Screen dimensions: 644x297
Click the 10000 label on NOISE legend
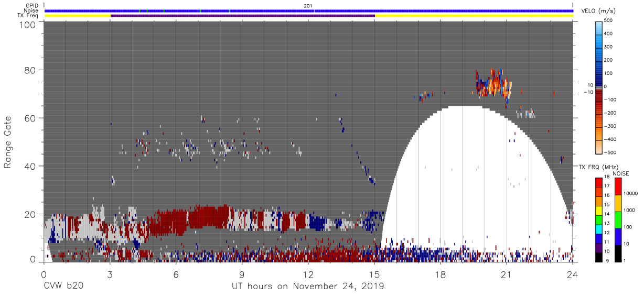631,194
